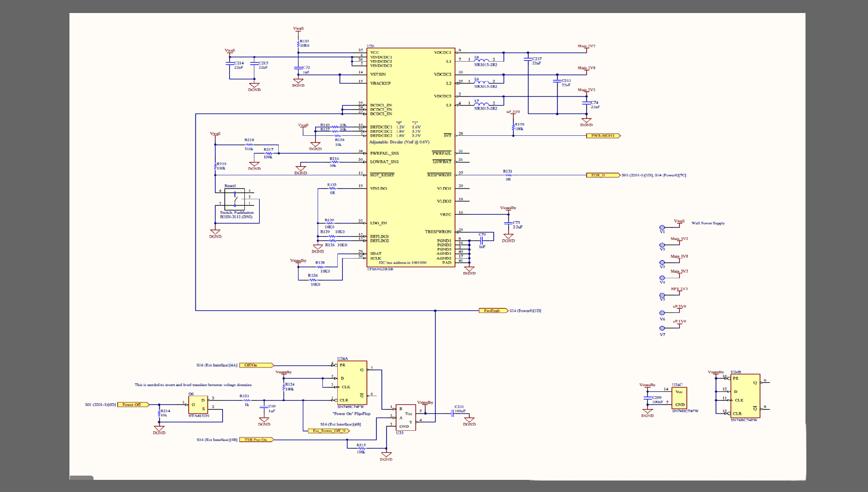Select resistor R214 10k symbol

click(159, 413)
